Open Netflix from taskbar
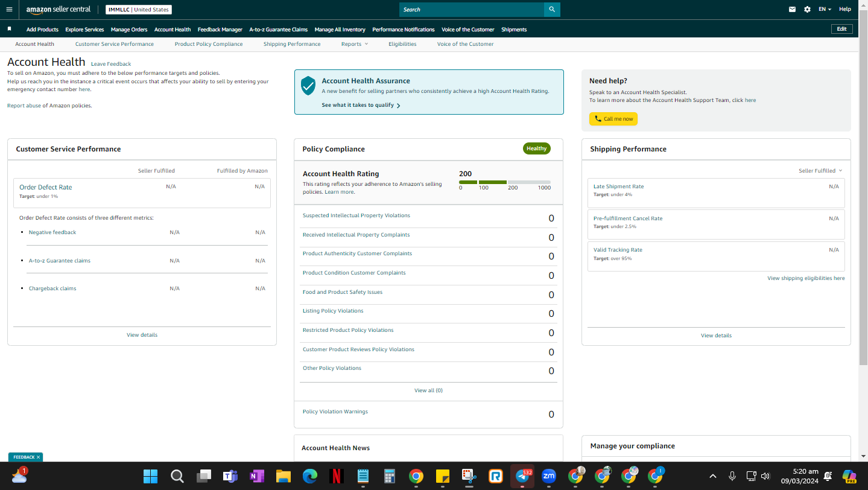Image resolution: width=868 pixels, height=490 pixels. click(336, 476)
